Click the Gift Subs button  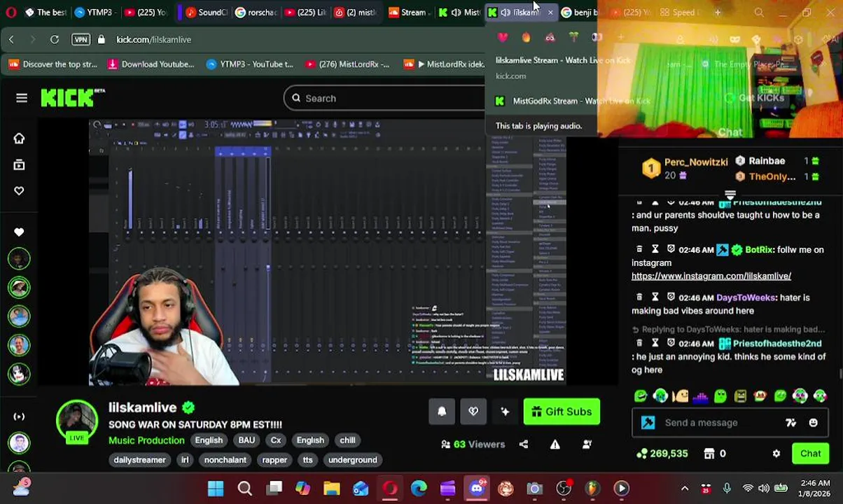click(x=562, y=412)
